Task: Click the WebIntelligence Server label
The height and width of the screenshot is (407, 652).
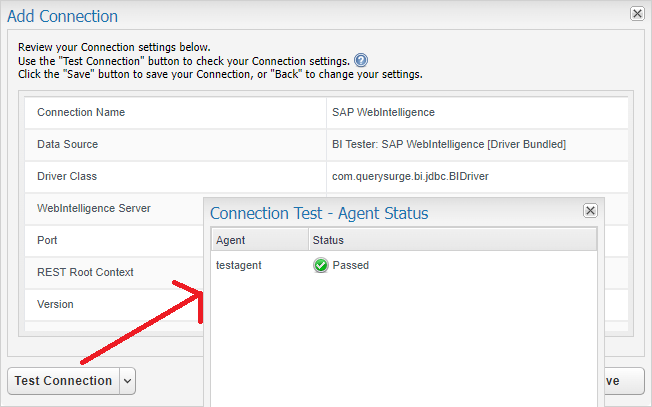Action: coord(94,208)
